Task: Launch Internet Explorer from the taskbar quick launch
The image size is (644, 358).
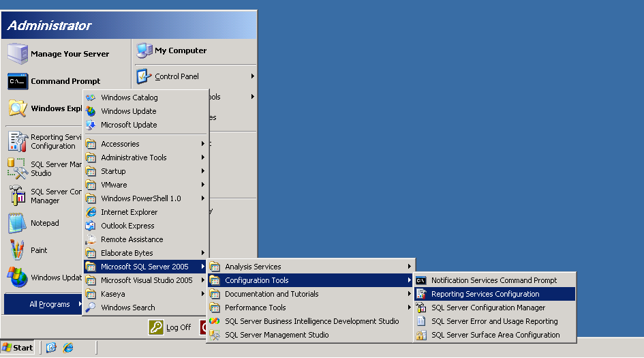Action: (68, 348)
